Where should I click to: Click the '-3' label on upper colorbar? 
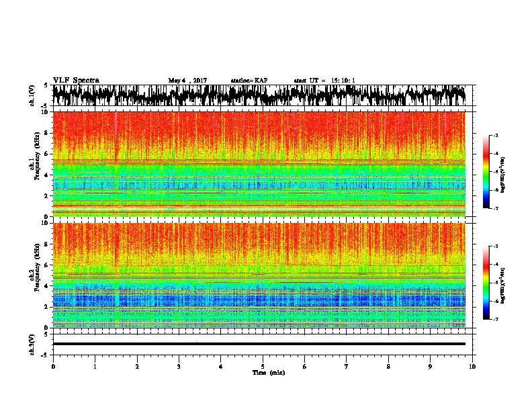coord(495,136)
